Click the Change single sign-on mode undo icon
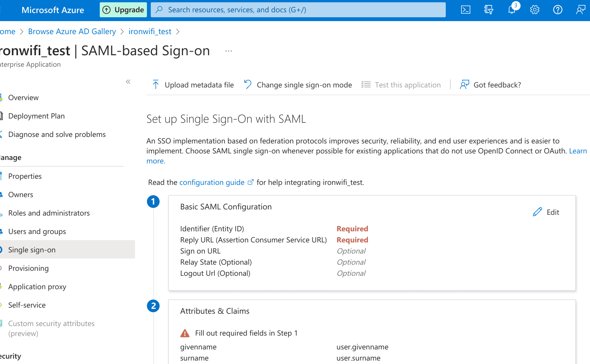The width and height of the screenshot is (590, 364). tap(248, 84)
